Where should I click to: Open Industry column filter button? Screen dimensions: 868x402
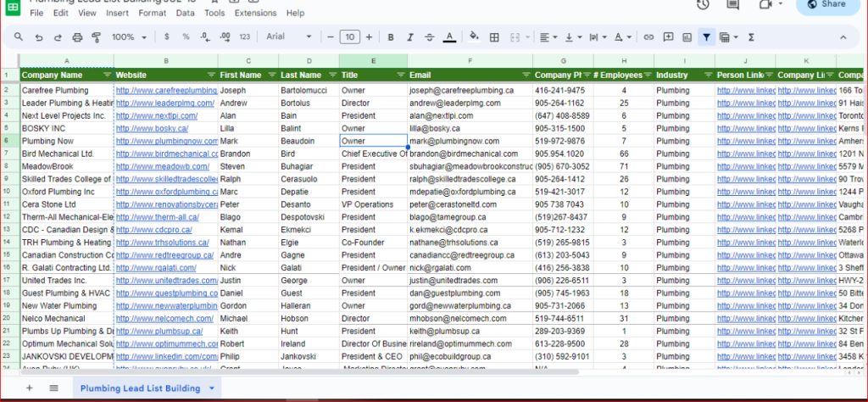click(708, 75)
